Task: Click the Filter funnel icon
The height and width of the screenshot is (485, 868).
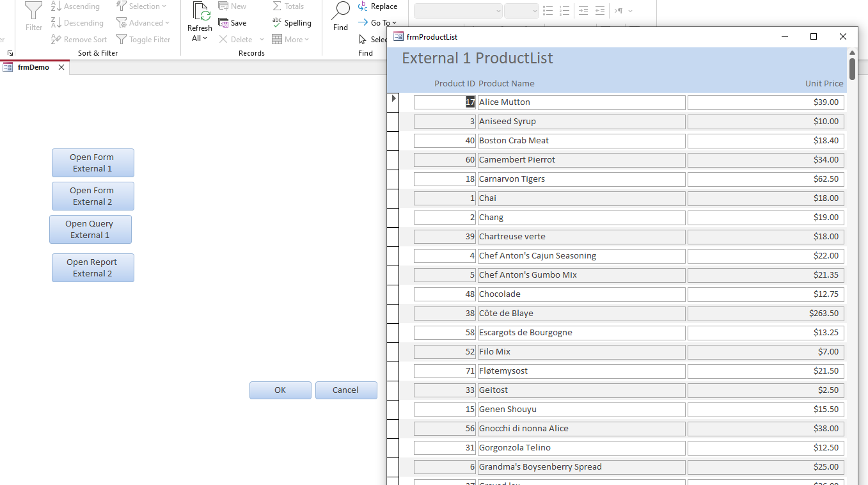Action: coord(34,11)
